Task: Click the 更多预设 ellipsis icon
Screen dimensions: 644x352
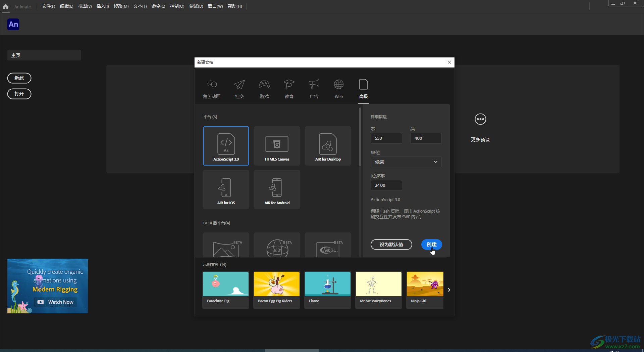Action: (x=480, y=119)
